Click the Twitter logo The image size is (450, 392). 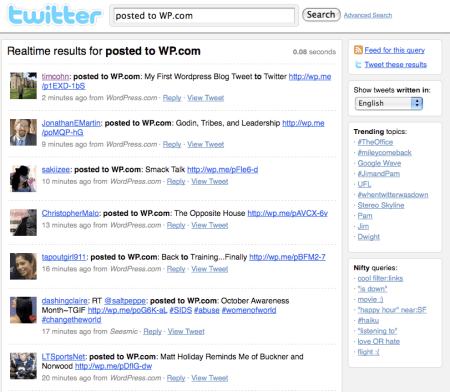pos(54,15)
